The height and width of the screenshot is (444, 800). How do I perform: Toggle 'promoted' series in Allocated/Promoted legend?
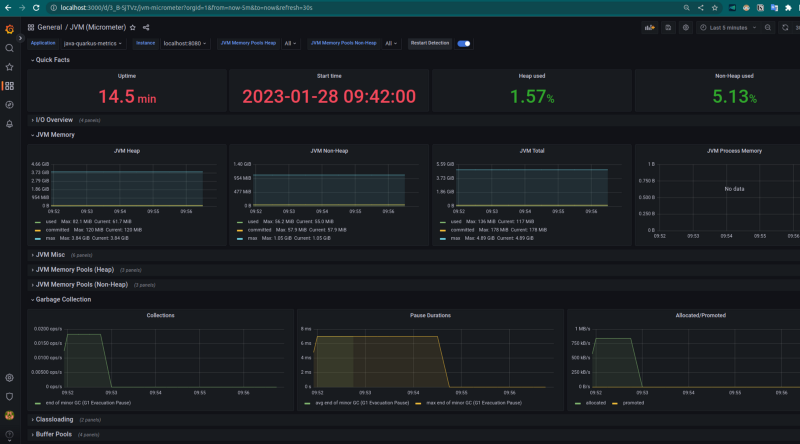633,403
